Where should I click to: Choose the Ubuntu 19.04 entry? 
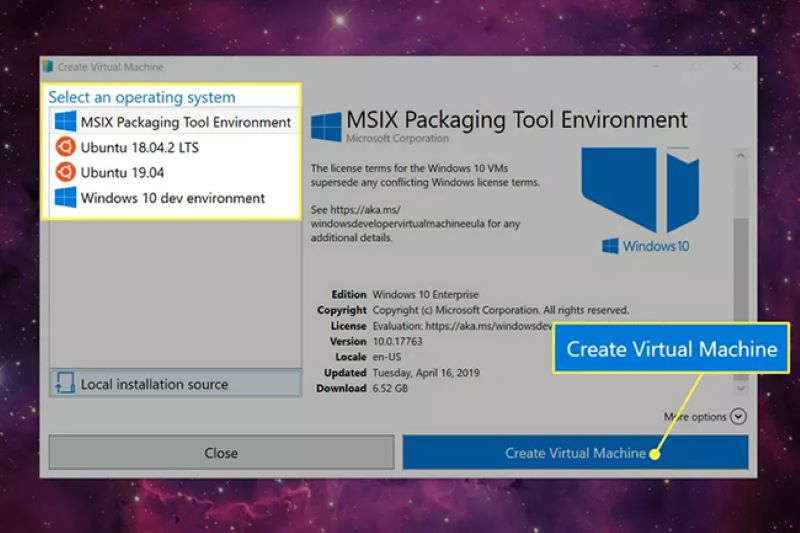tap(174, 172)
